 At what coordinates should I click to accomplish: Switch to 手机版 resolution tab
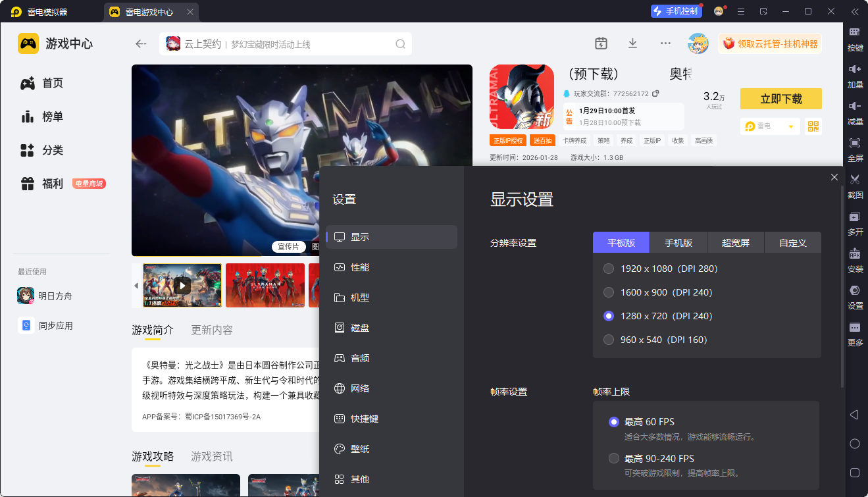tap(678, 242)
